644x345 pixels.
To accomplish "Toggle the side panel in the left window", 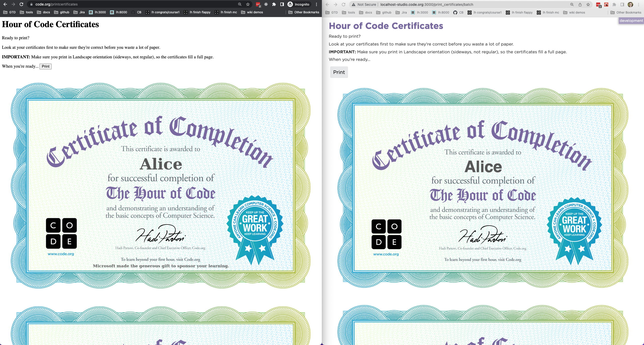I will point(282,4).
